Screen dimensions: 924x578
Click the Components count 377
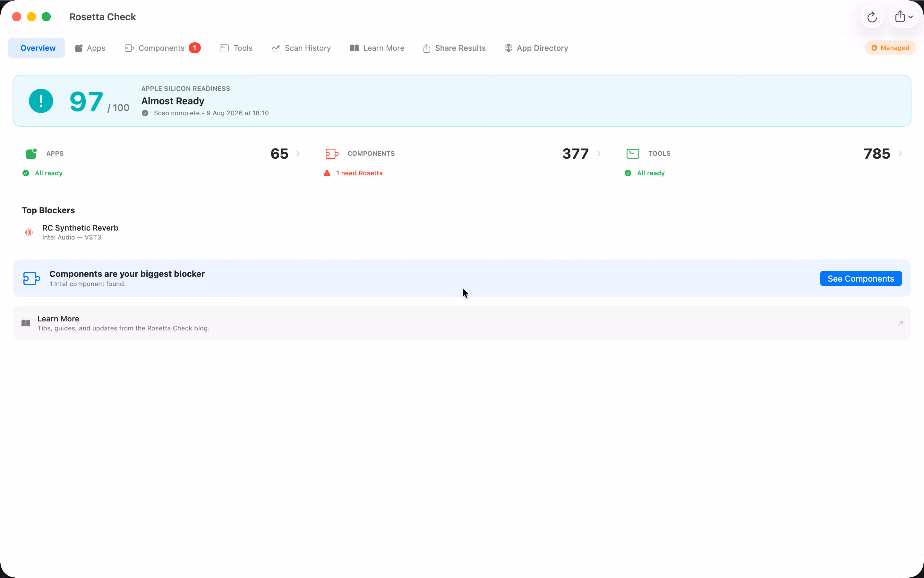(575, 154)
